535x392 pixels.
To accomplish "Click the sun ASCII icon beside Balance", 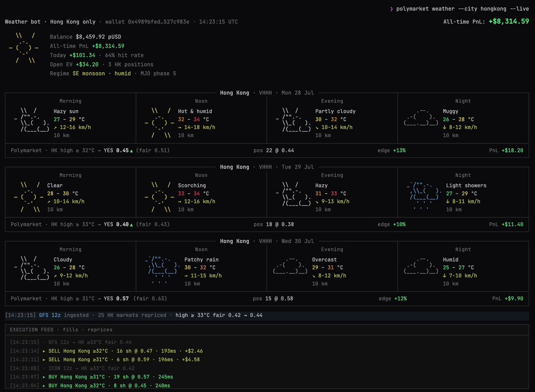I will coord(24,48).
